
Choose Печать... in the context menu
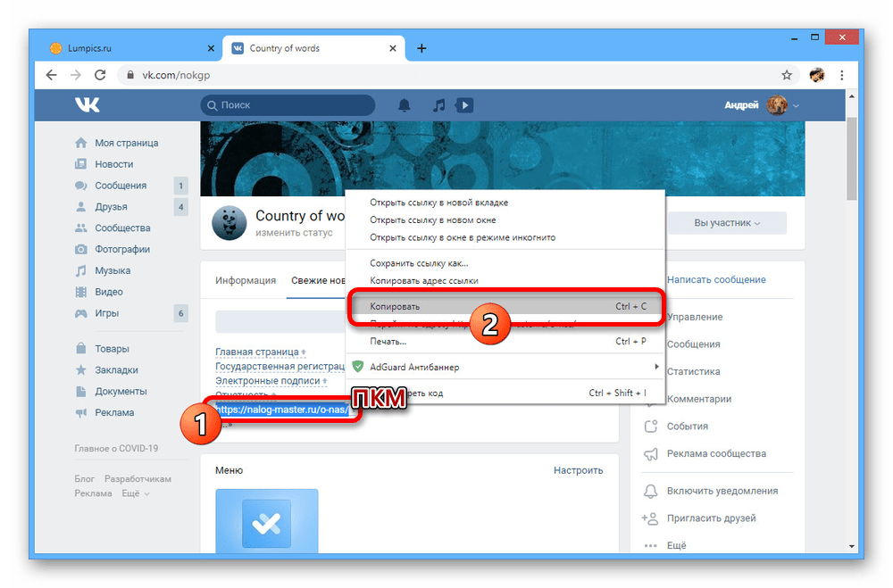click(505, 342)
